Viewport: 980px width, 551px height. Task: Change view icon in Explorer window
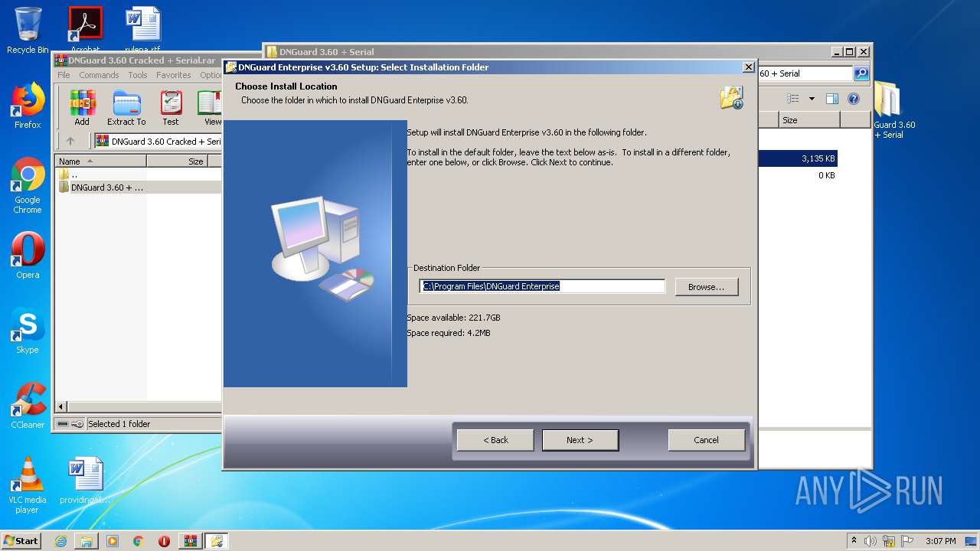pos(793,99)
